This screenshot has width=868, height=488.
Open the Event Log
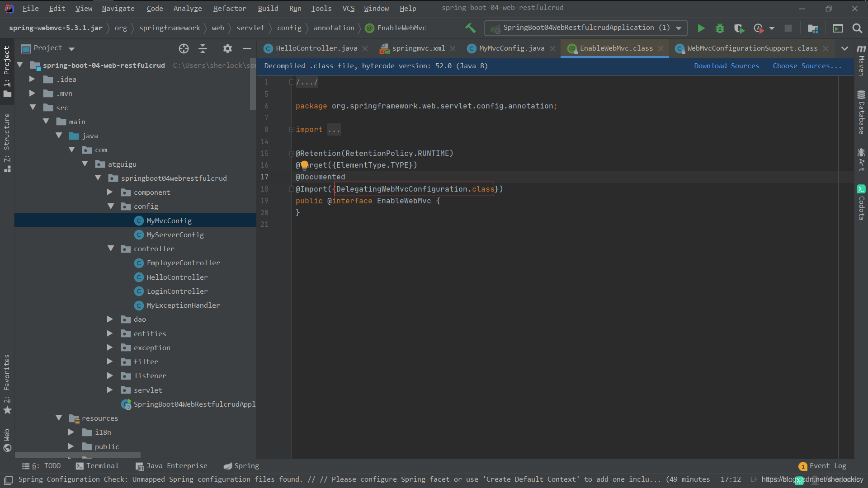coord(823,466)
